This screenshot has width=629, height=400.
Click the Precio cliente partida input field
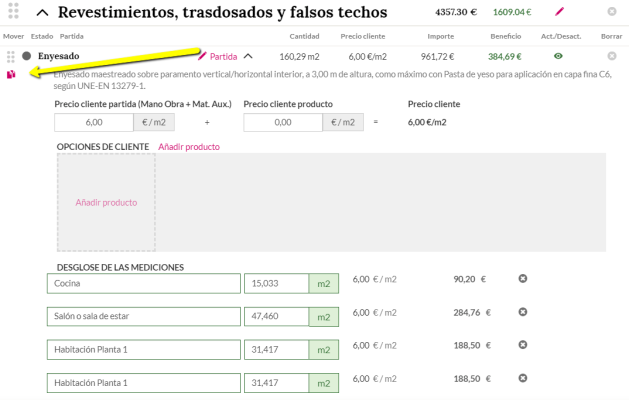click(94, 122)
